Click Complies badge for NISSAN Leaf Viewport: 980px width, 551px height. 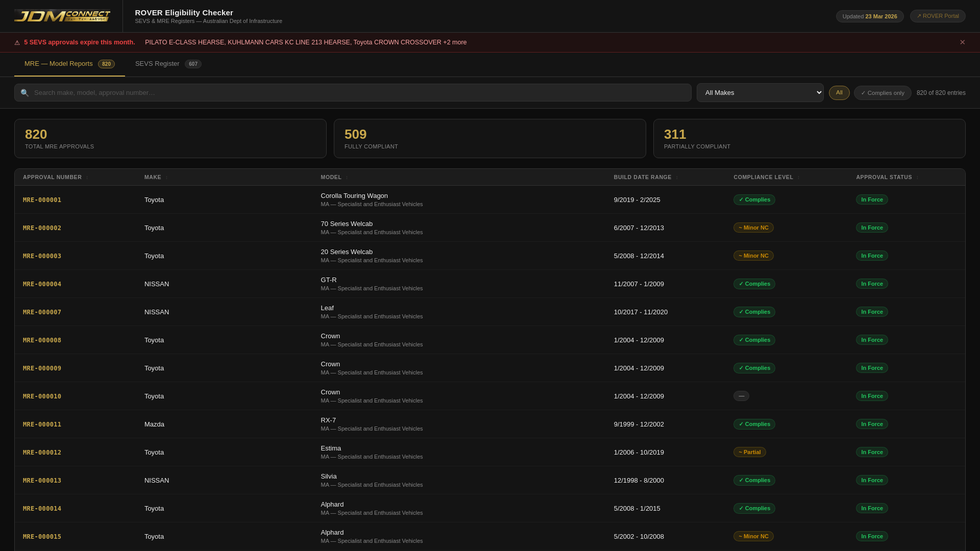(x=754, y=312)
